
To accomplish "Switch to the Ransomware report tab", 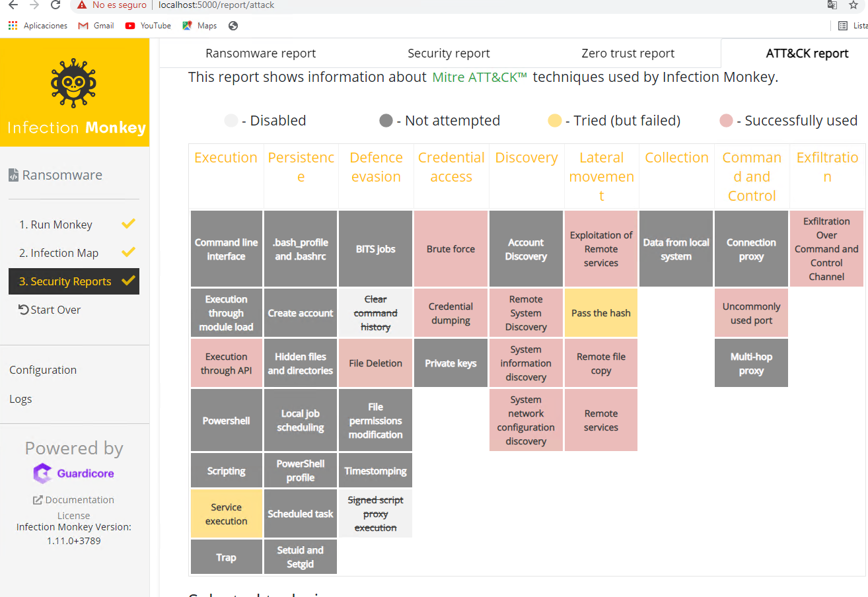I will (260, 53).
